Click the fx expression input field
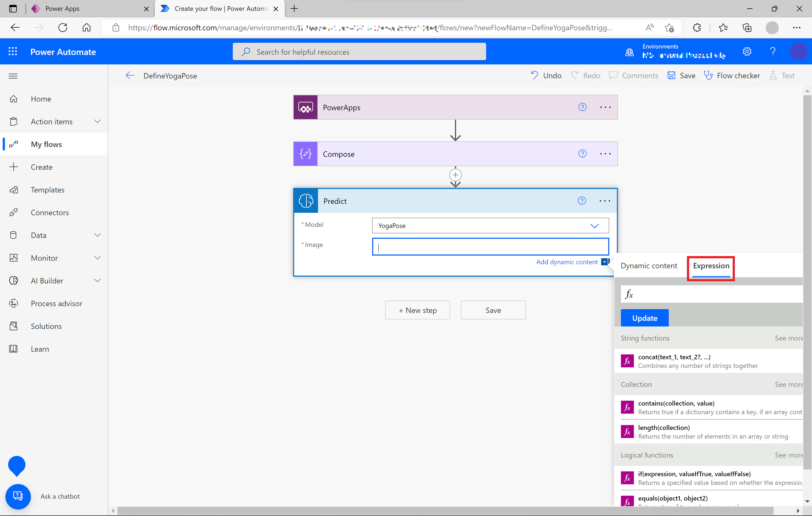Image resolution: width=812 pixels, height=516 pixels. pyautogui.click(x=712, y=294)
